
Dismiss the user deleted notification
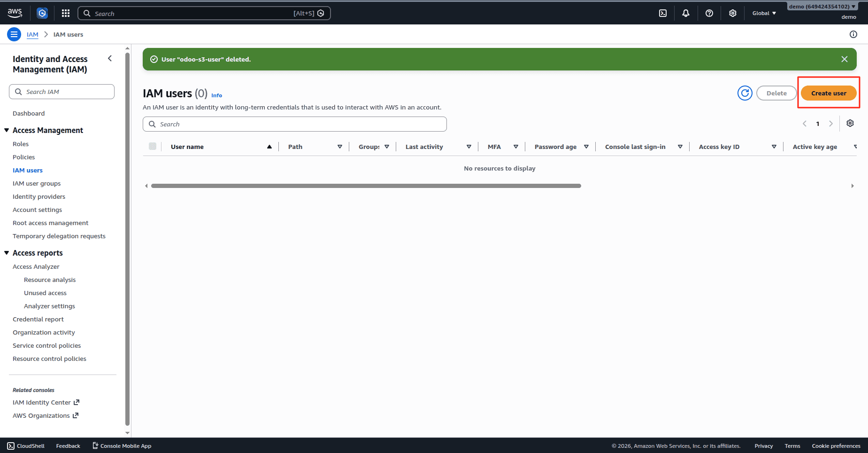(845, 59)
